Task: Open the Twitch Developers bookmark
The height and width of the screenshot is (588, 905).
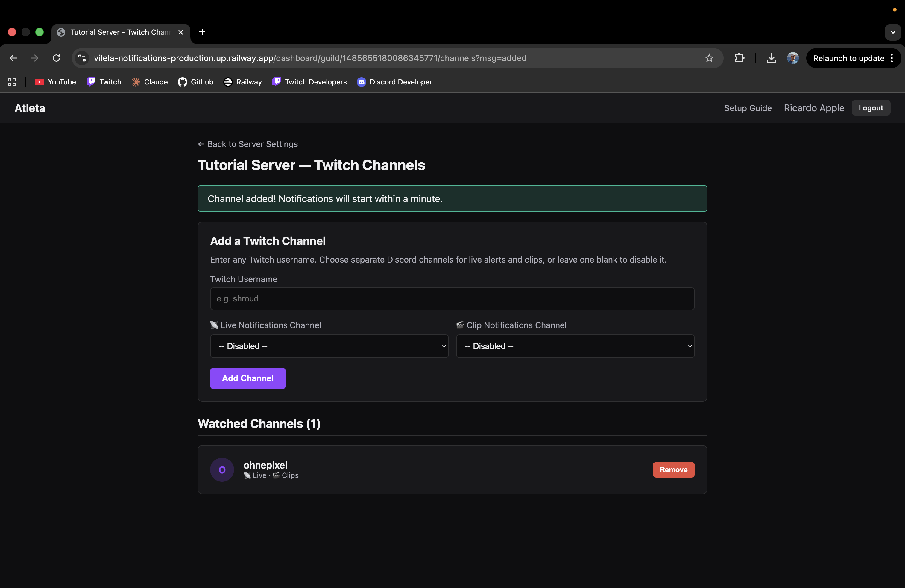Action: click(309, 82)
